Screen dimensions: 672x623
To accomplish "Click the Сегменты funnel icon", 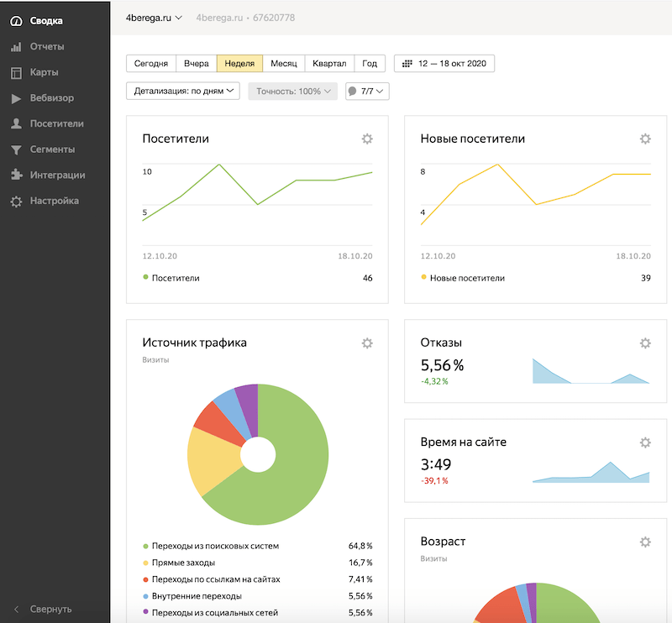I will (16, 150).
